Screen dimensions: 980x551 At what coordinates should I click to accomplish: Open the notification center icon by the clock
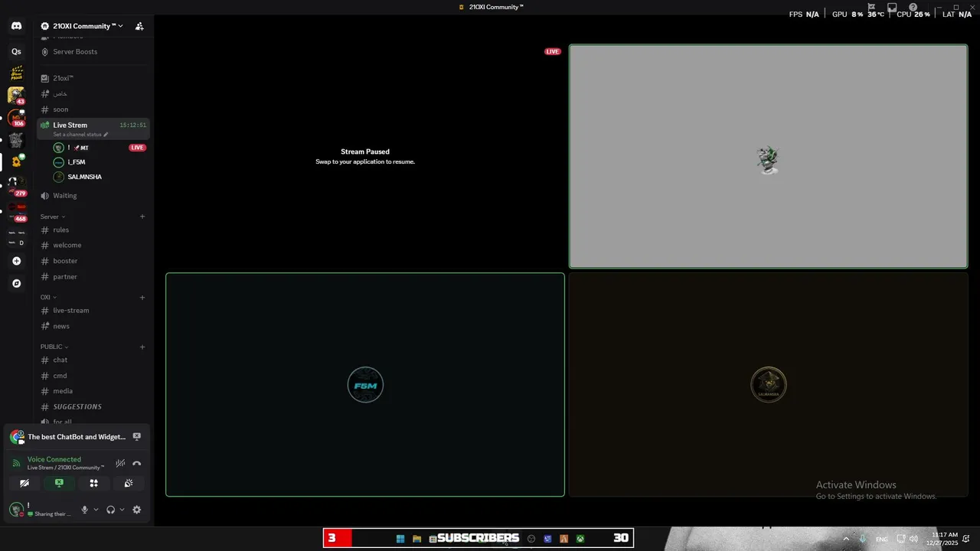coord(967,539)
